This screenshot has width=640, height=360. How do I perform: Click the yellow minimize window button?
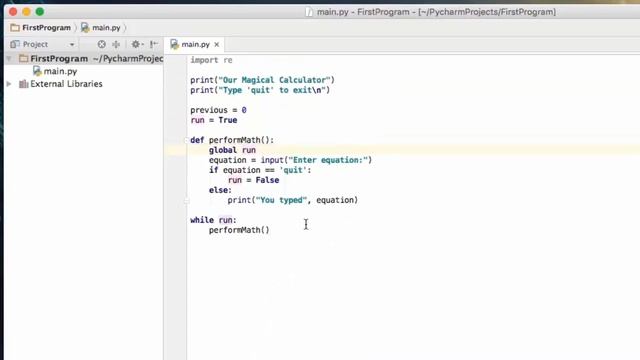[x=27, y=11]
